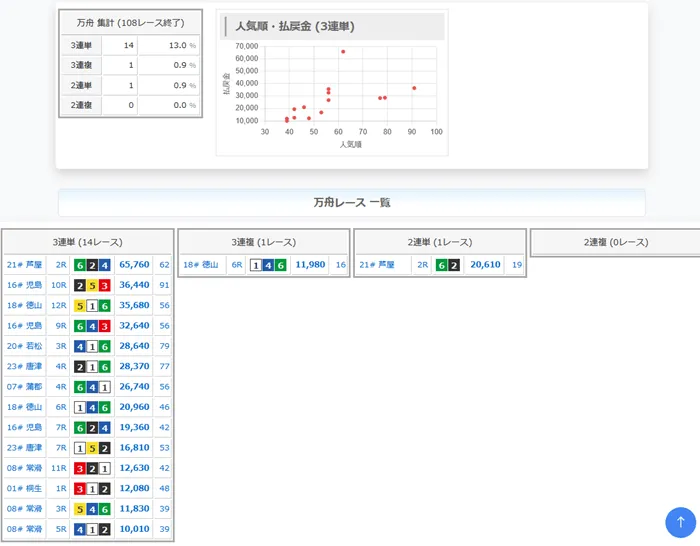Click the 1-4-6 combination in the 3連複 table
The height and width of the screenshot is (546, 700).
click(268, 265)
